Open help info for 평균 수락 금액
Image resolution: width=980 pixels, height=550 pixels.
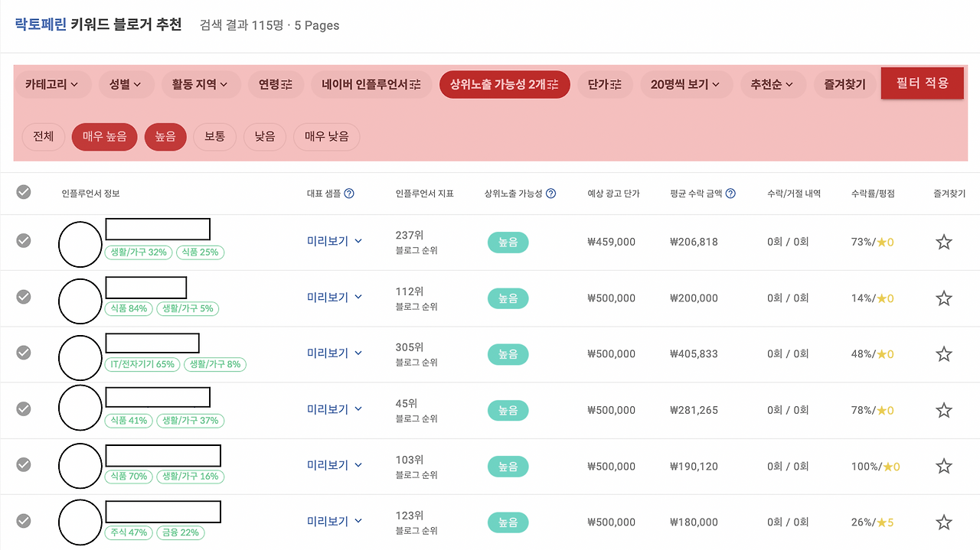730,194
